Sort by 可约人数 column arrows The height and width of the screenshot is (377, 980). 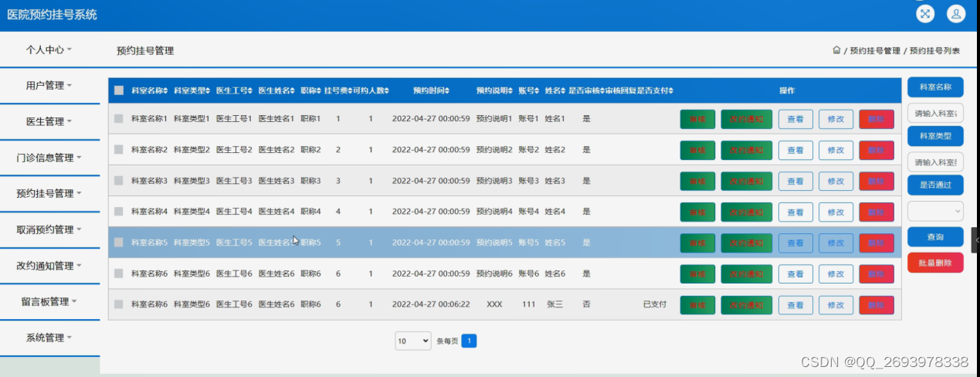click(387, 90)
